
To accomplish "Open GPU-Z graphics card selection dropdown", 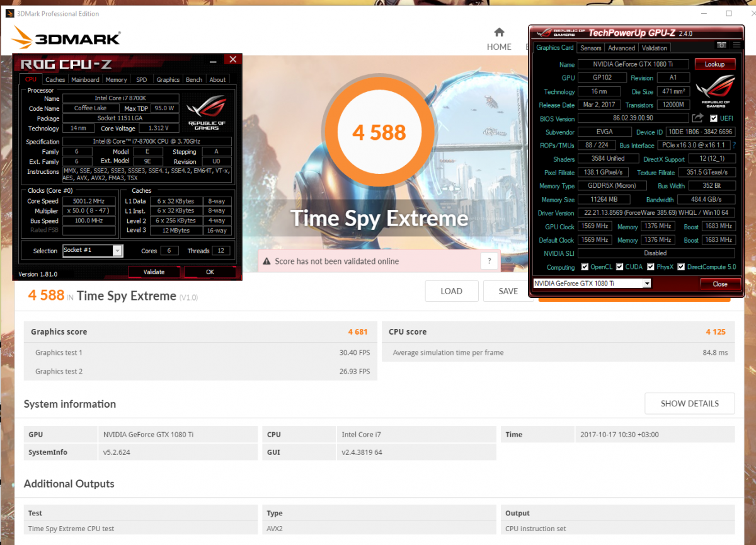I will pos(592,284).
